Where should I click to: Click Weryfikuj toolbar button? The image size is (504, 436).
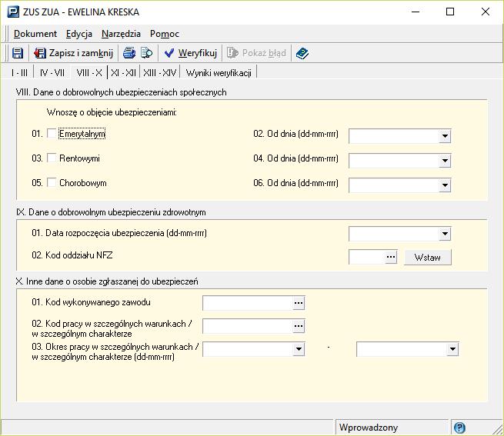pyautogui.click(x=191, y=53)
